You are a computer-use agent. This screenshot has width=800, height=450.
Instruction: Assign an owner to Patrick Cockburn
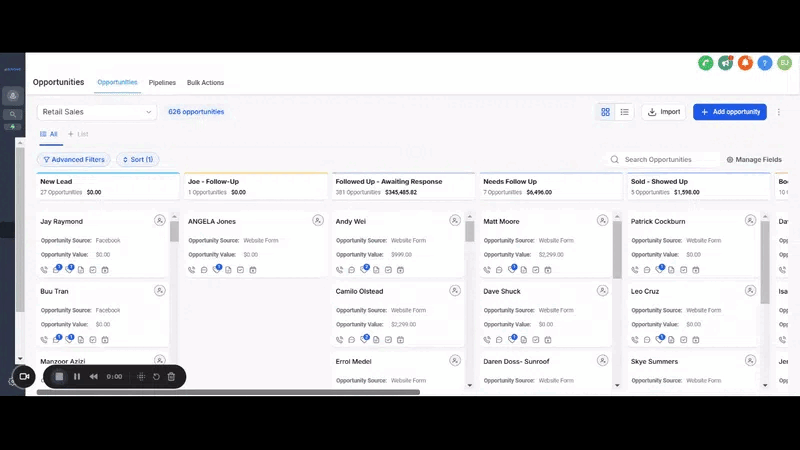(x=750, y=220)
